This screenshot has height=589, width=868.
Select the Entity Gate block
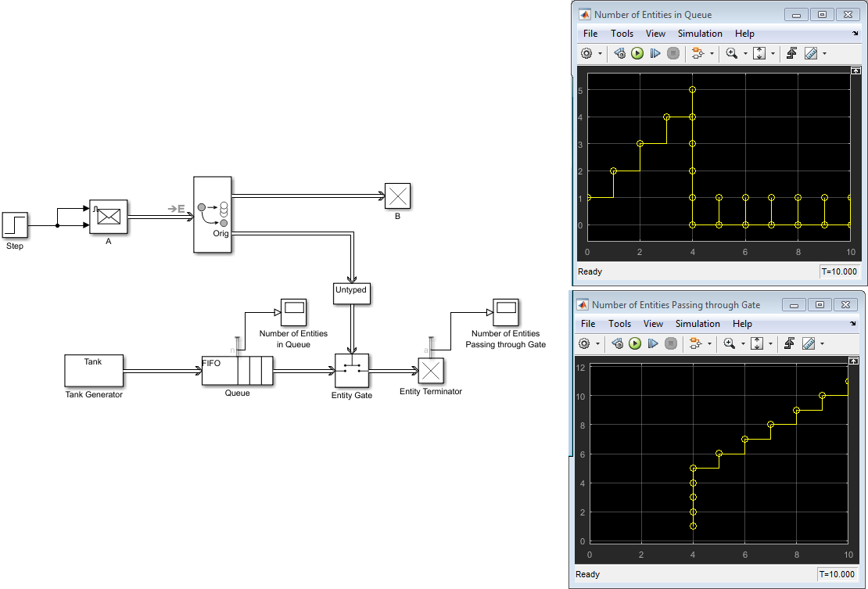click(352, 371)
